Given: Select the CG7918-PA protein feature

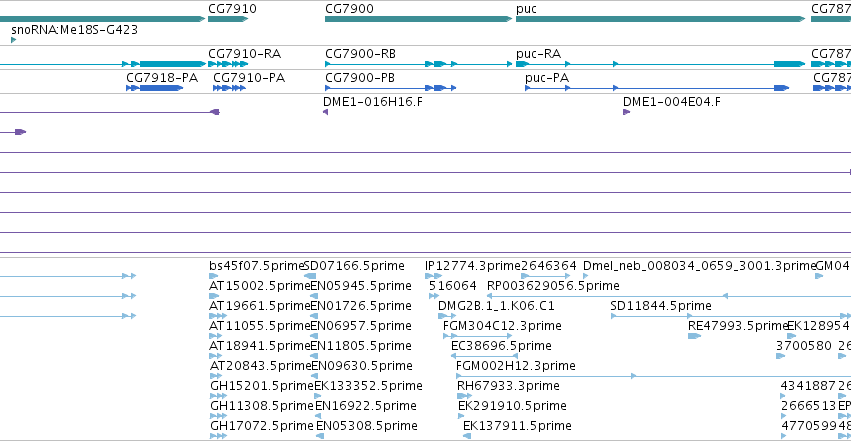Looking at the screenshot, I should (155, 88).
